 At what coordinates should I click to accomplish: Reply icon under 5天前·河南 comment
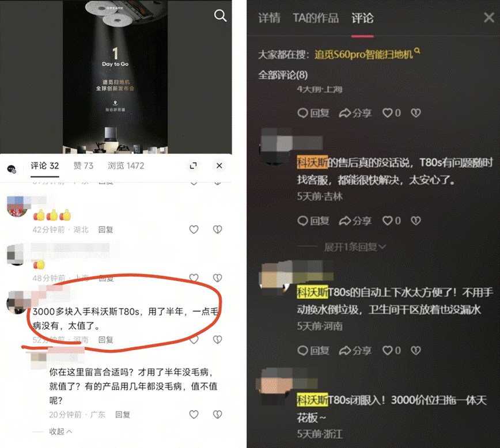point(313,351)
